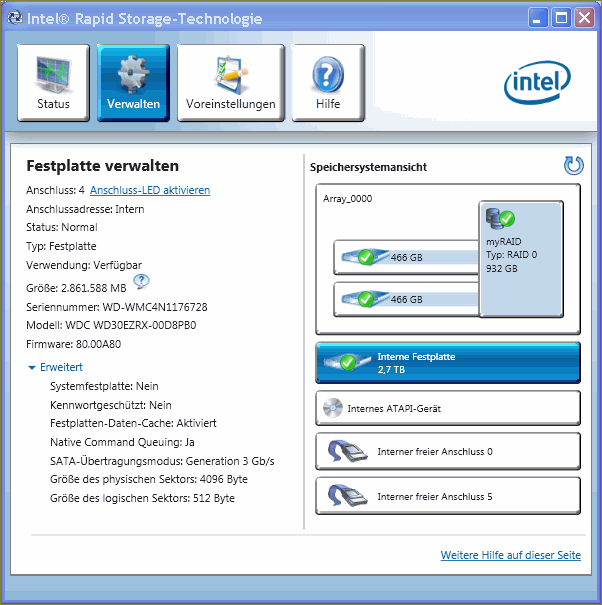Select the myRAID volume

click(521, 259)
